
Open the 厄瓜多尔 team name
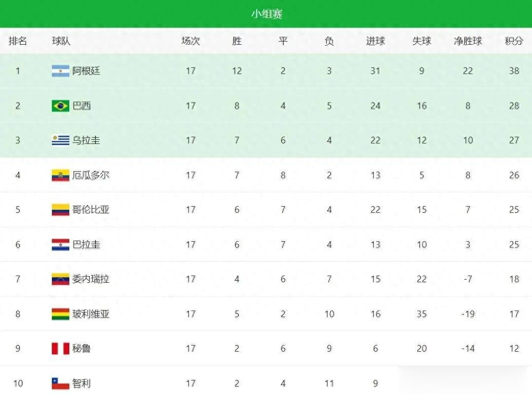[91, 175]
